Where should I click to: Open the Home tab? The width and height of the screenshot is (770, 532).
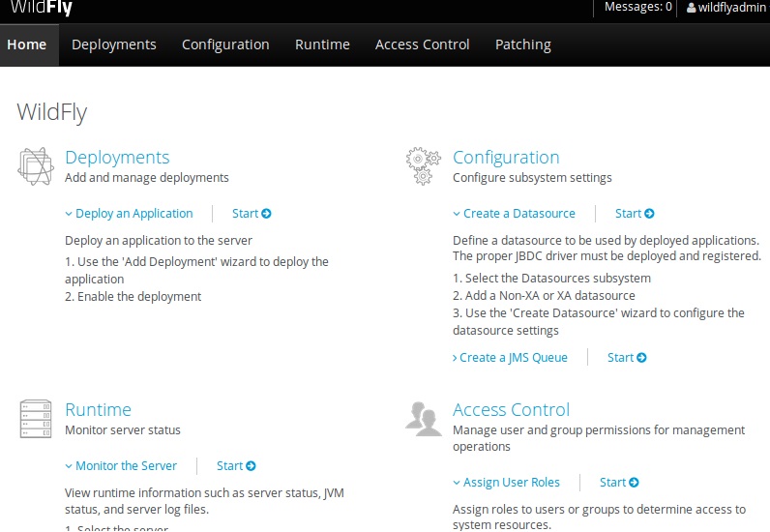pyautogui.click(x=27, y=44)
